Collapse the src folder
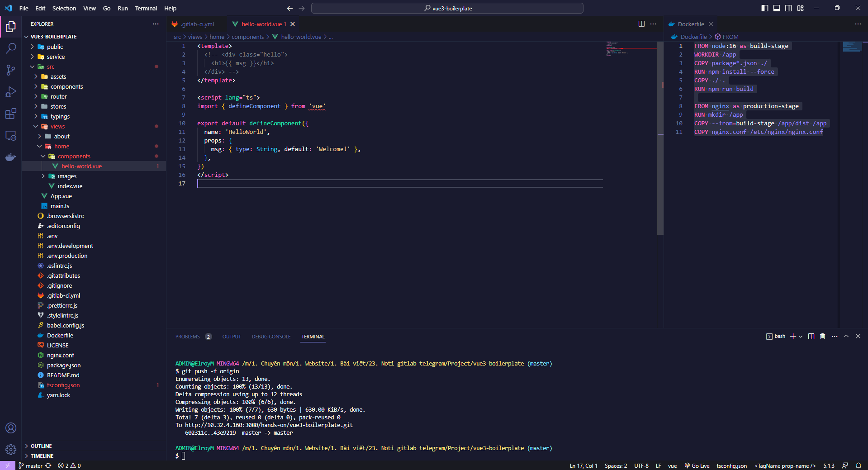The image size is (868, 470). click(x=94, y=66)
